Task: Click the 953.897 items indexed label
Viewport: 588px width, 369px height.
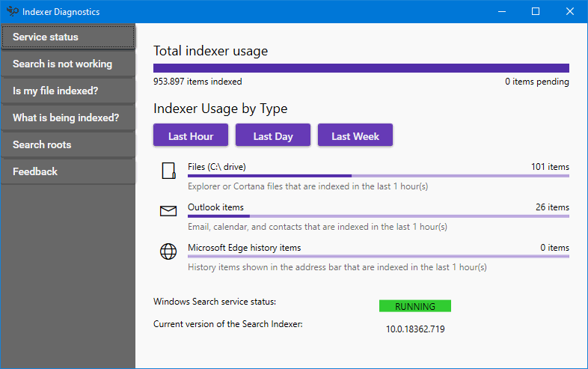Action: (x=197, y=82)
